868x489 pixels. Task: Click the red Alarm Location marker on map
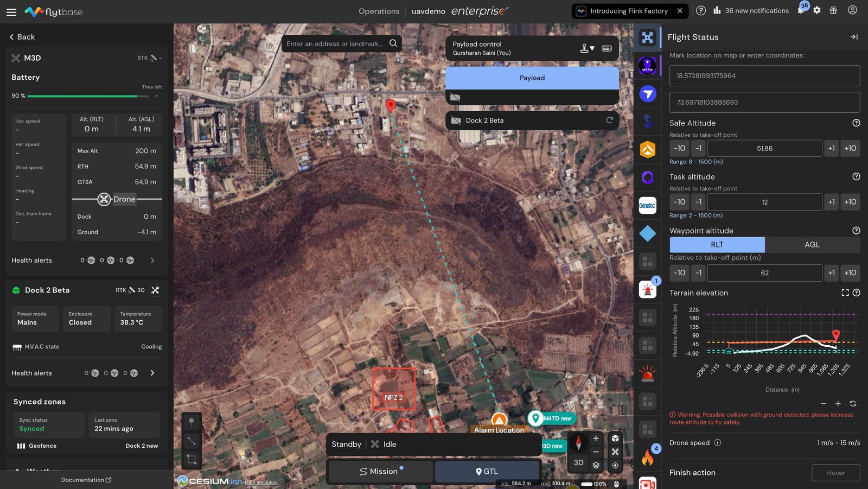coord(499,420)
